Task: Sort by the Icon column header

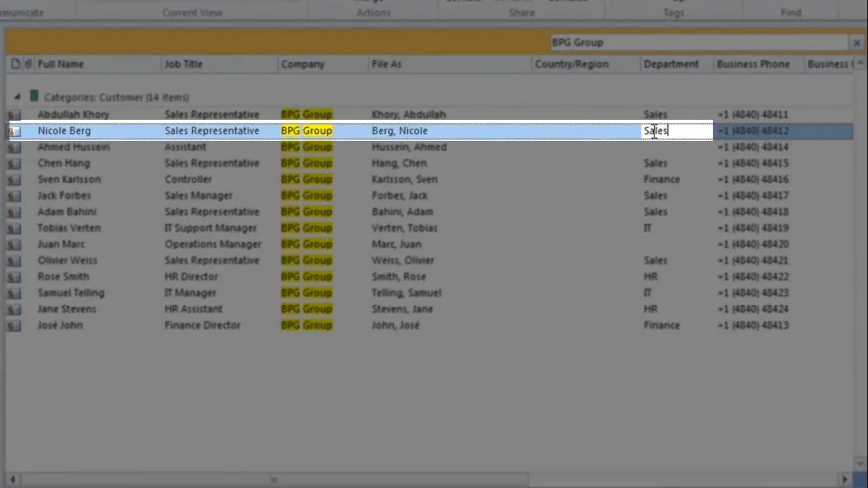Action: [15, 64]
